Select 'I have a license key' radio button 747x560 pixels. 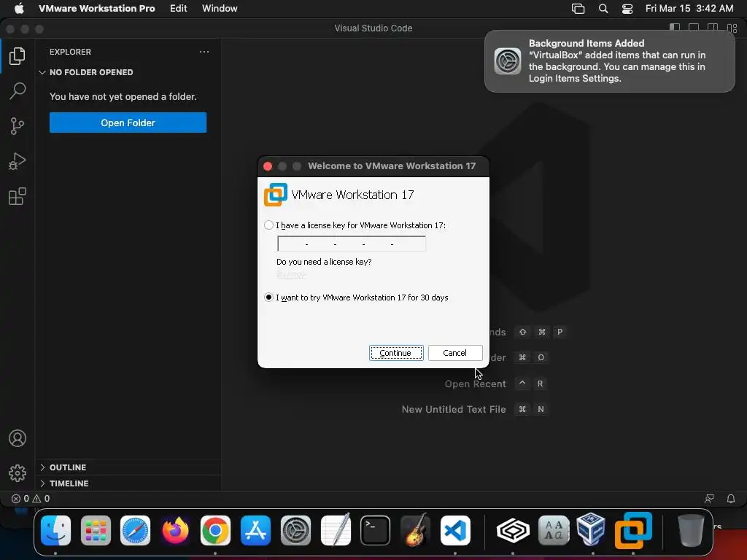[268, 225]
